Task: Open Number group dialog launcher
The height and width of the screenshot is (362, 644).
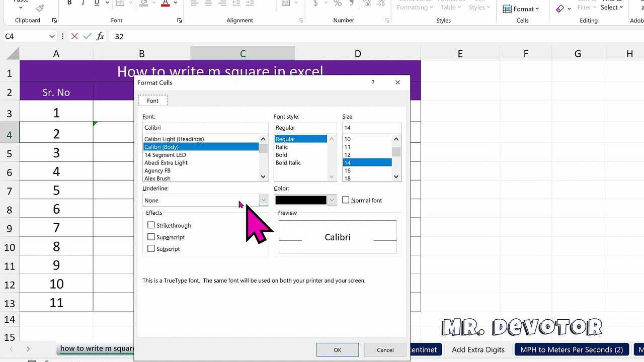Action: 387,21
